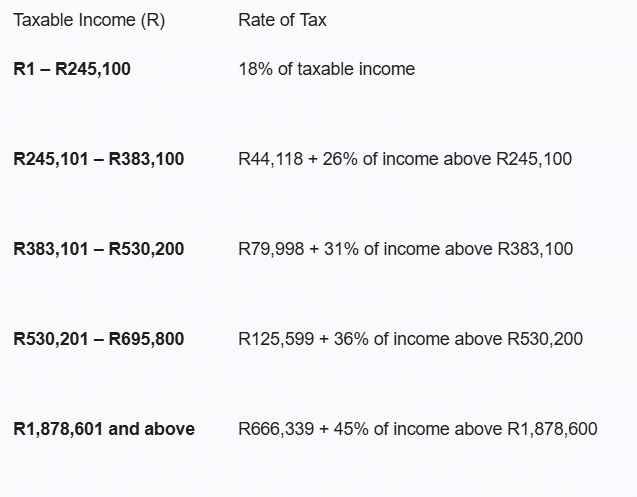The image size is (637, 497).
Task: Select the R530,201 – R695,800 bracket
Action: pos(99,339)
